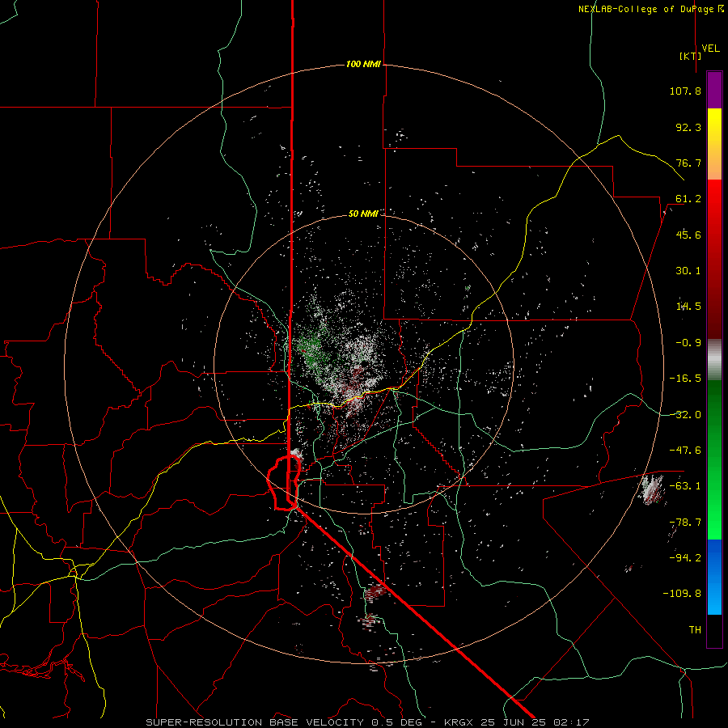
Task: Click the [KT] units label
Action: point(691,56)
